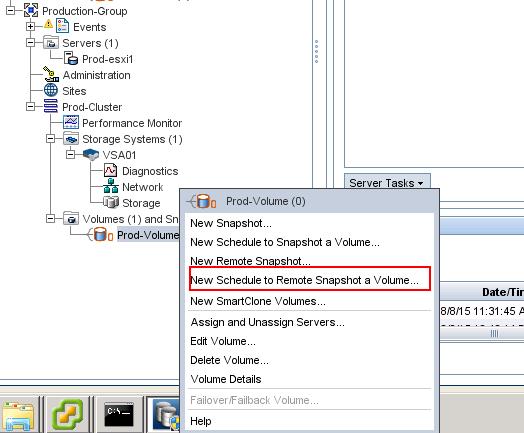Click the Servers folder icon
The width and height of the screenshot is (524, 433).
[x=51, y=43]
